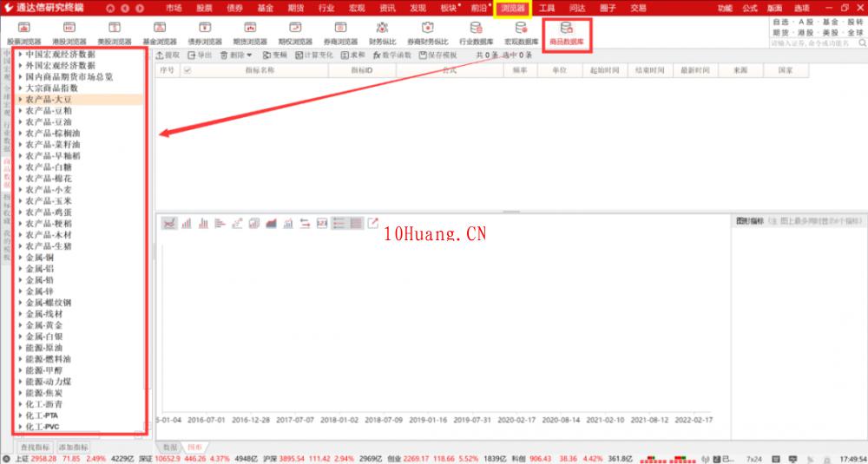
Task: Open the 浏览器 menu
Action: tap(513, 9)
